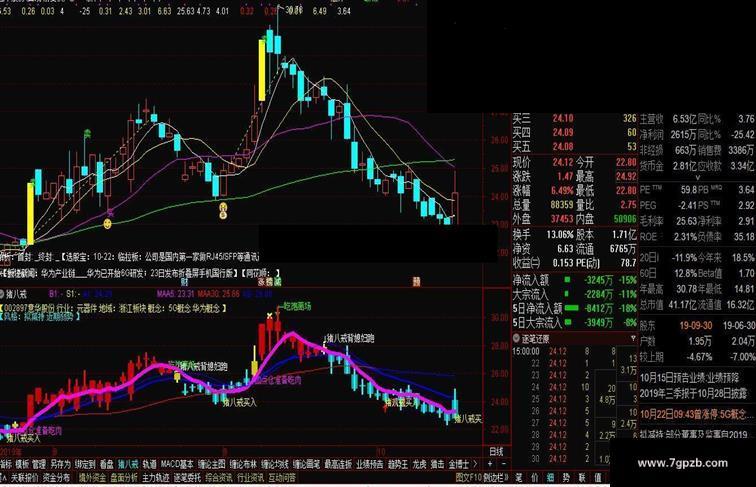This screenshot has width=756, height=487.
Task: Open the 盘面分析 bottom tab
Action: [x=124, y=478]
